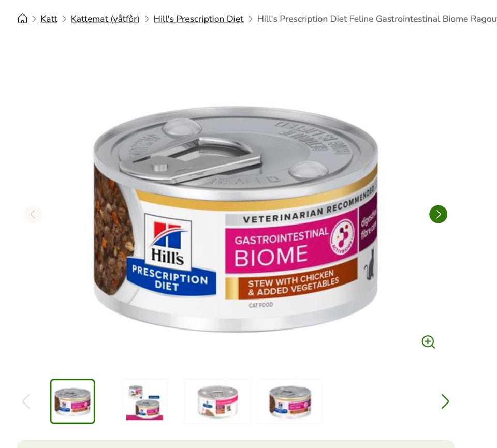This screenshot has width=497, height=448.
Task: Click chevron separator after the home icon
Action: [x=34, y=19]
